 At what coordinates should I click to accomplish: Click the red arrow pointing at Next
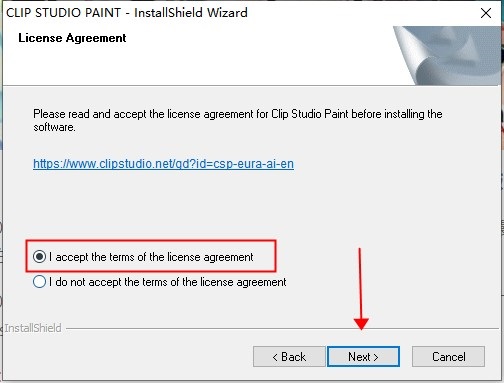point(360,289)
